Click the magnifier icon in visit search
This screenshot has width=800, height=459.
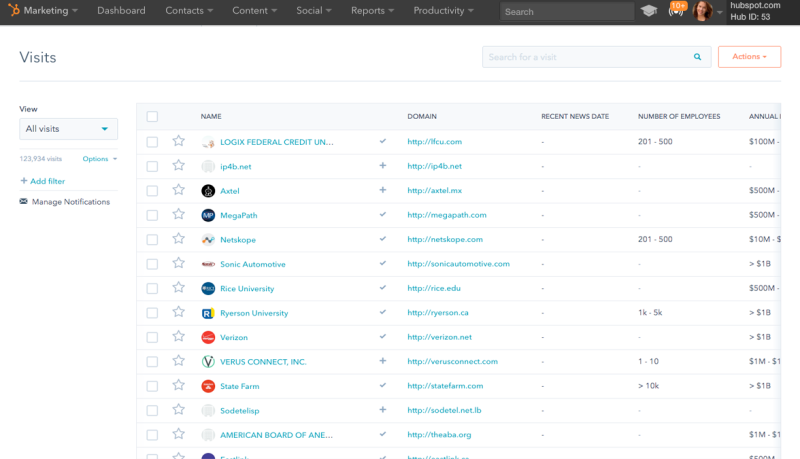(697, 57)
